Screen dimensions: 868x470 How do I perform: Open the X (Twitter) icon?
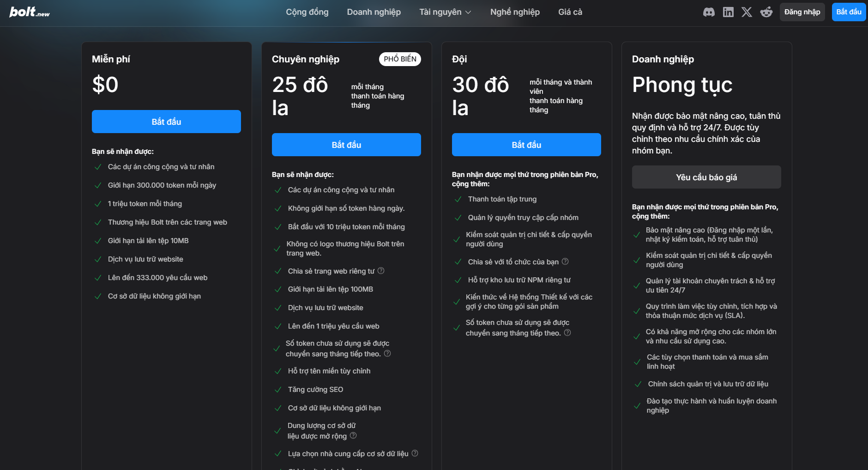[747, 12]
